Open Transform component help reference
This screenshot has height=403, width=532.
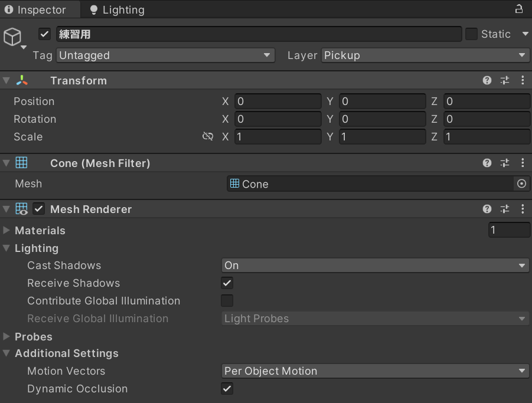point(487,80)
